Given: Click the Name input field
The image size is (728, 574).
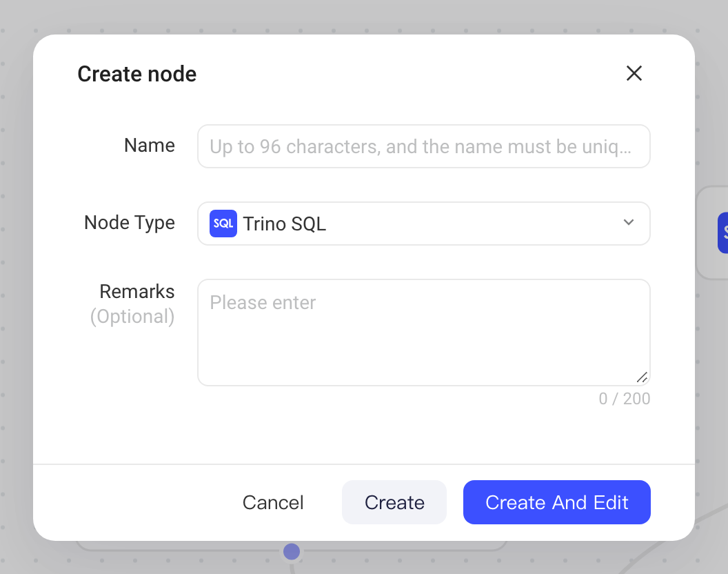Looking at the screenshot, I should coord(423,146).
